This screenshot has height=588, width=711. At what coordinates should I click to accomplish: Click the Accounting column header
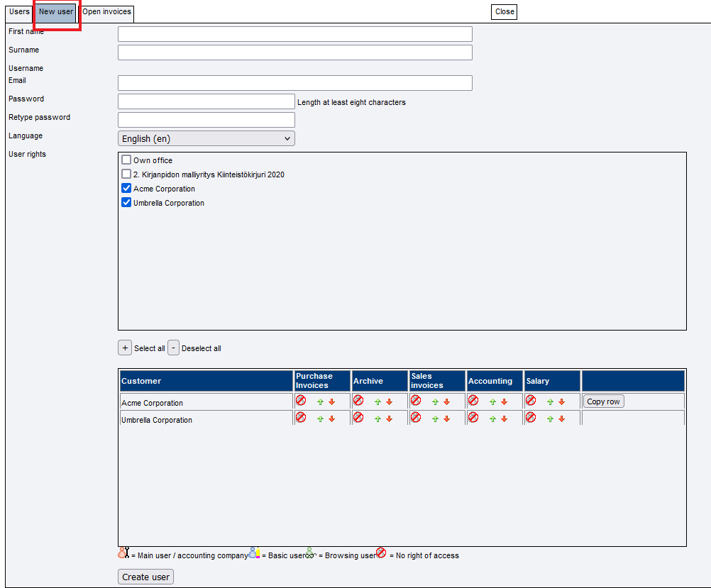click(495, 381)
